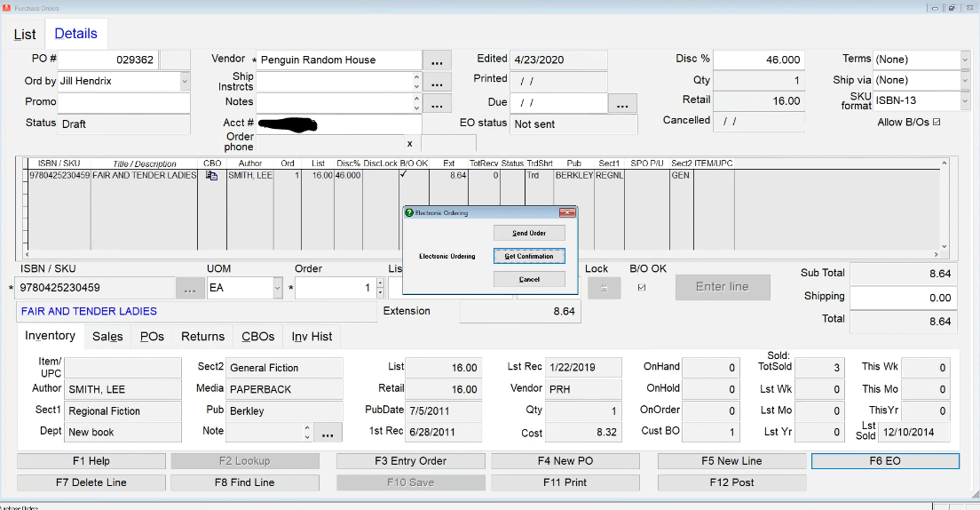The height and width of the screenshot is (510, 980).
Task: Click F5 New Line button
Action: click(731, 461)
